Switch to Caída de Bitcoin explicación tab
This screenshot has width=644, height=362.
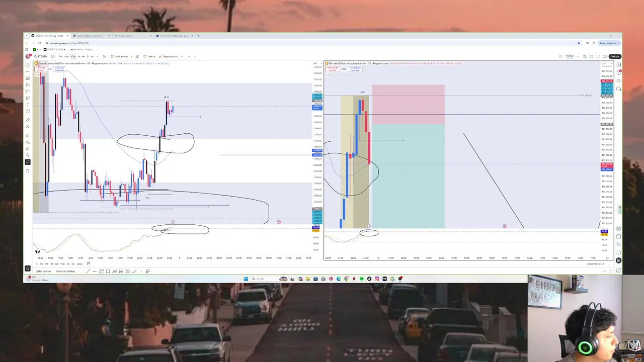[90, 36]
